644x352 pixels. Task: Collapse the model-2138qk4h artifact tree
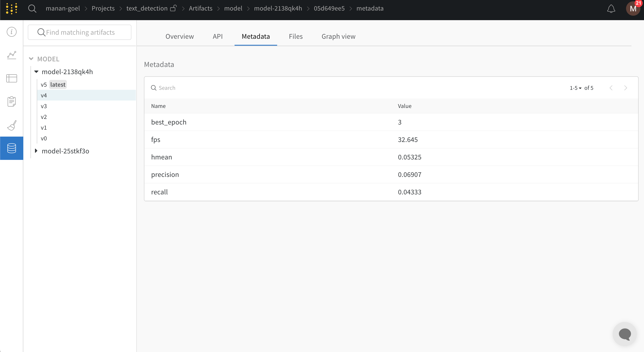(x=37, y=72)
